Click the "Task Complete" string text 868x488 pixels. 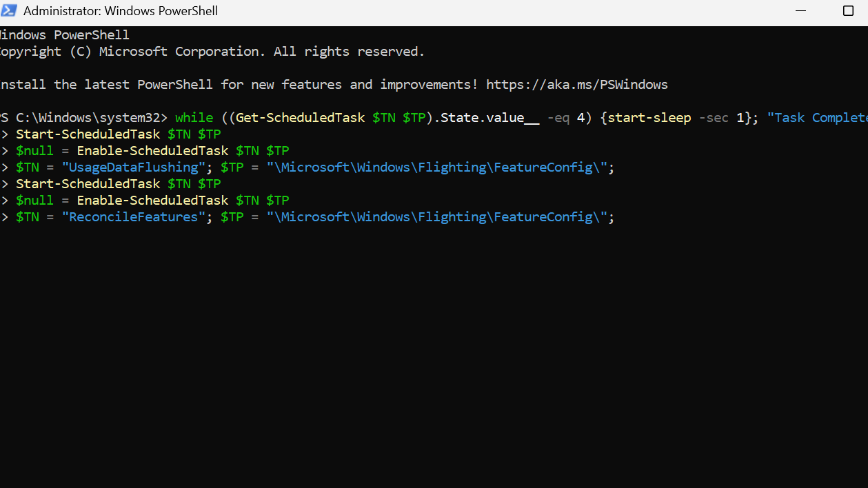pos(817,118)
